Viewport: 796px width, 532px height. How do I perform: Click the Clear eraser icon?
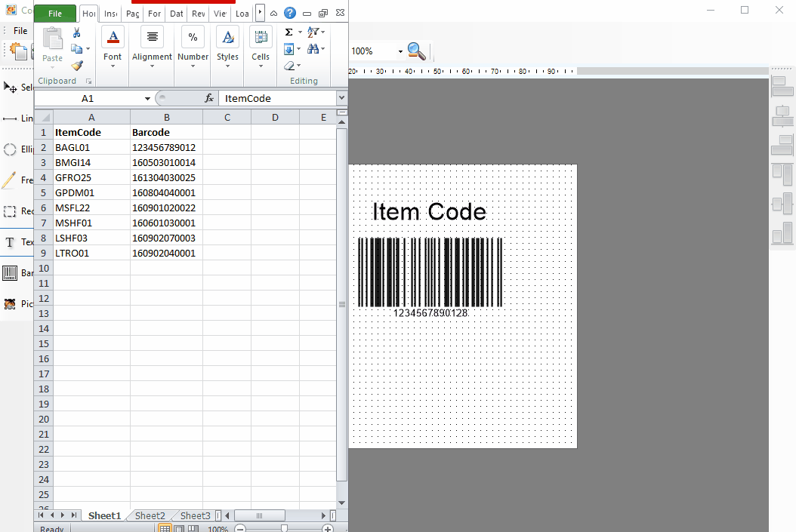289,66
